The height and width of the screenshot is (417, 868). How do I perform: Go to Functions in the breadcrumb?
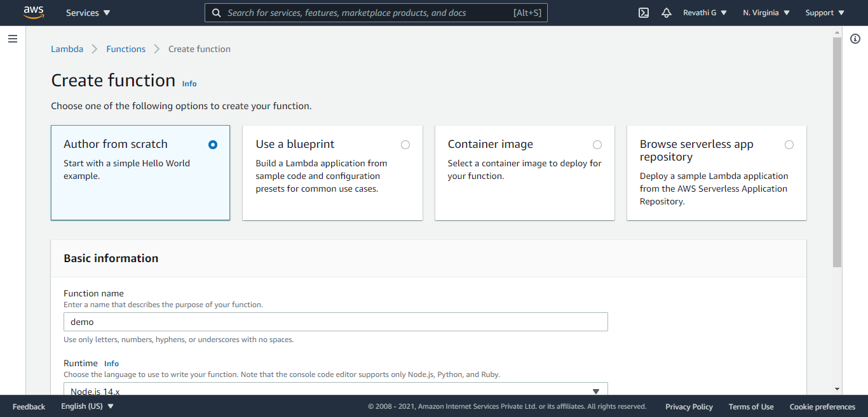(x=126, y=49)
